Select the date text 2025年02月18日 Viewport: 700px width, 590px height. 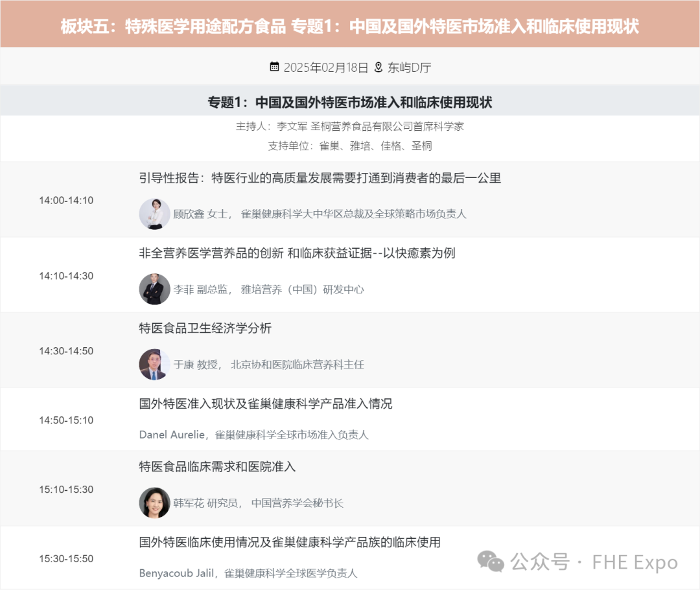326,67
